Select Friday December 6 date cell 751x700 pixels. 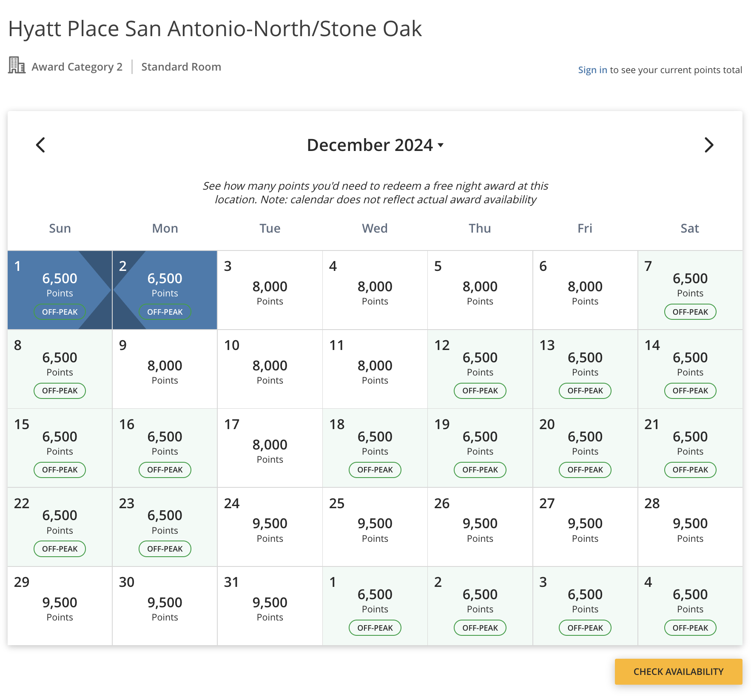[x=585, y=290]
